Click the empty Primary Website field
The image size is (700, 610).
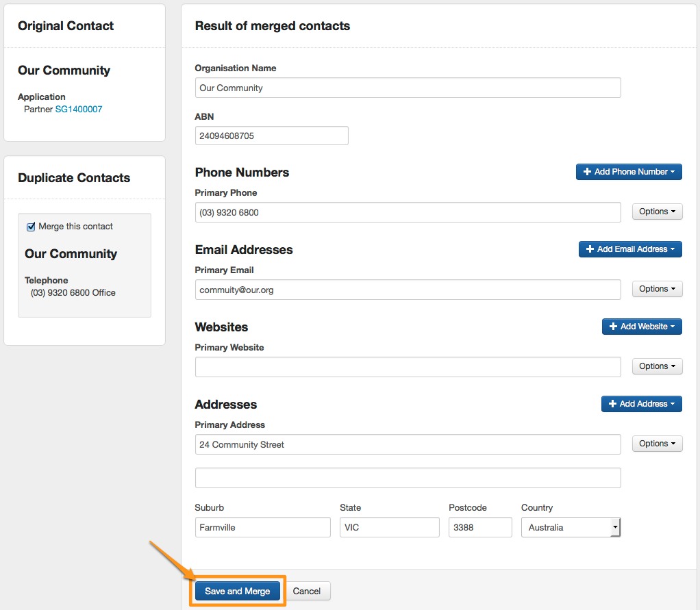(x=408, y=367)
